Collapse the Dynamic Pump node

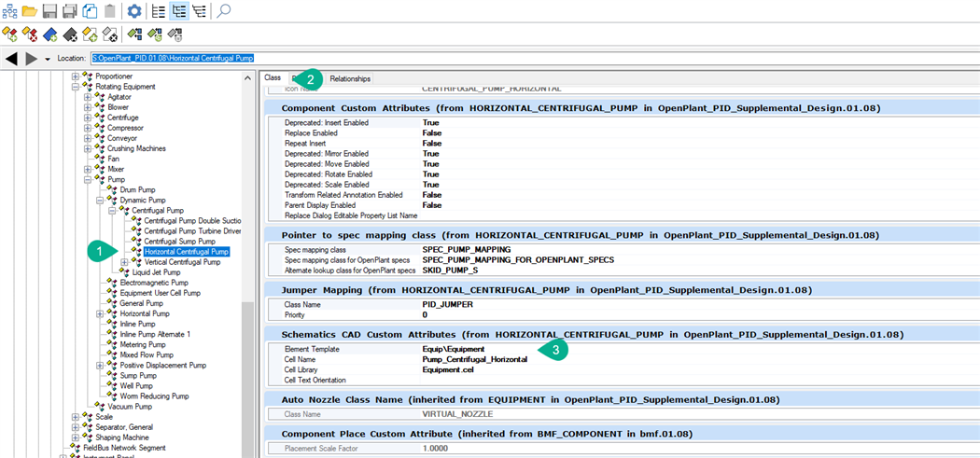tap(100, 201)
